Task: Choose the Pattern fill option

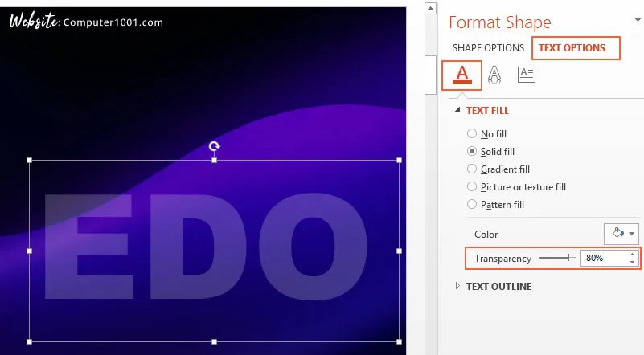Action: pyautogui.click(x=472, y=205)
